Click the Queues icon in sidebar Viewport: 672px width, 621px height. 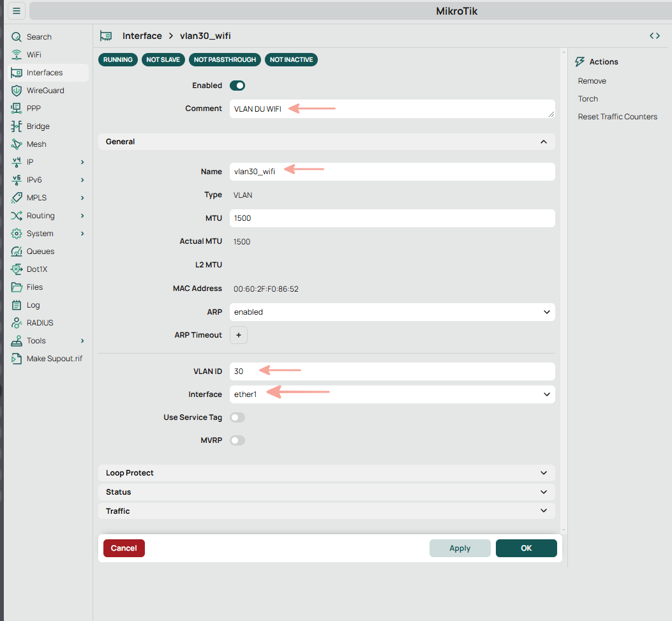tap(17, 251)
